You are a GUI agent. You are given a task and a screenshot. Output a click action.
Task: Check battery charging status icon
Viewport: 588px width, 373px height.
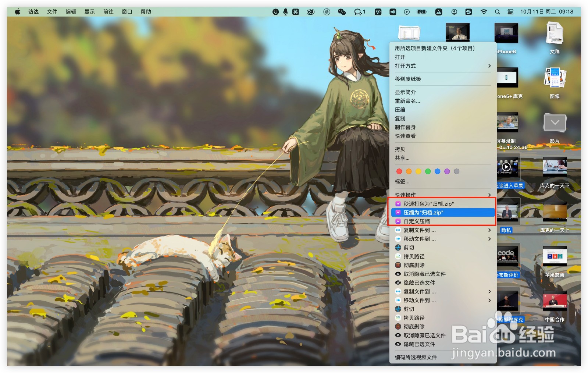click(421, 12)
